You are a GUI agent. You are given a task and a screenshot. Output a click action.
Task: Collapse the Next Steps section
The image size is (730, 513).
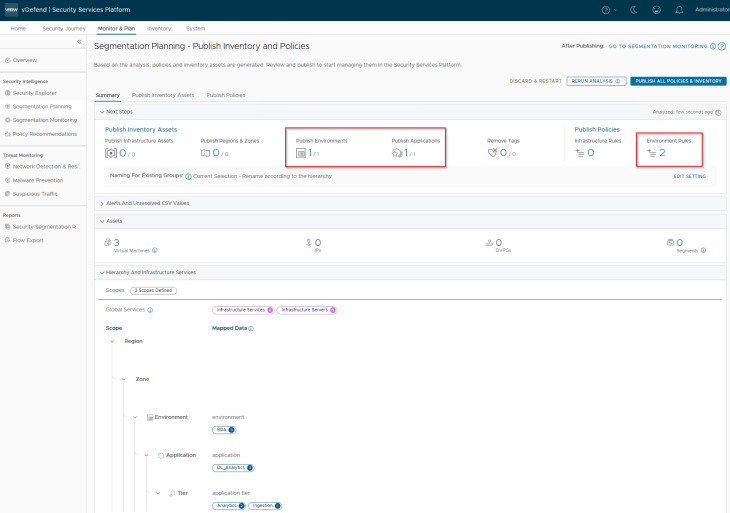[102, 112]
